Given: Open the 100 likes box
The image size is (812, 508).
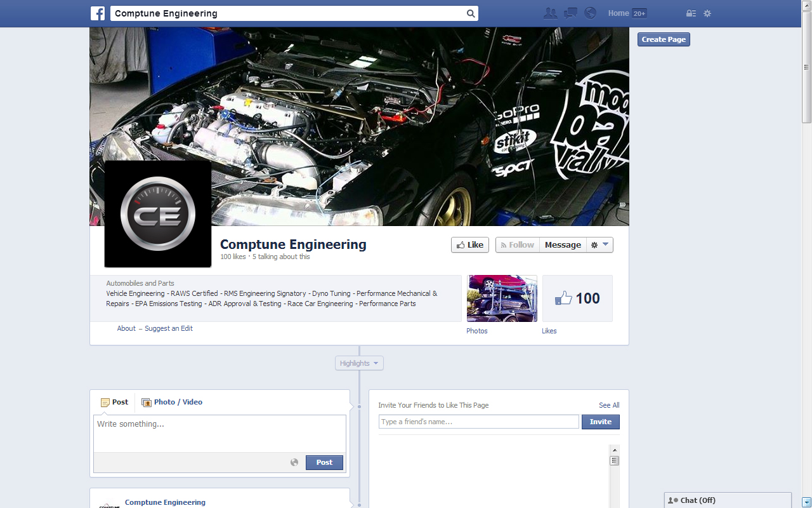Looking at the screenshot, I should point(577,298).
